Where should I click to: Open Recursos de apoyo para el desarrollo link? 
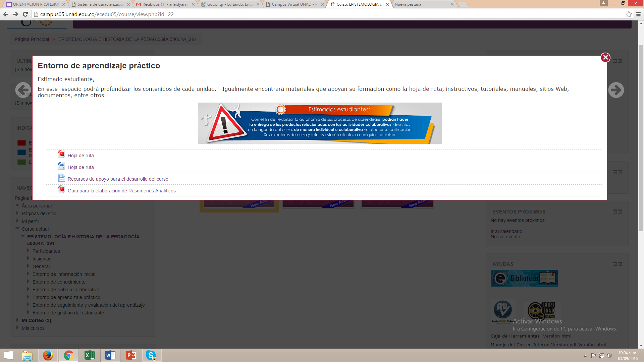[118, 179]
